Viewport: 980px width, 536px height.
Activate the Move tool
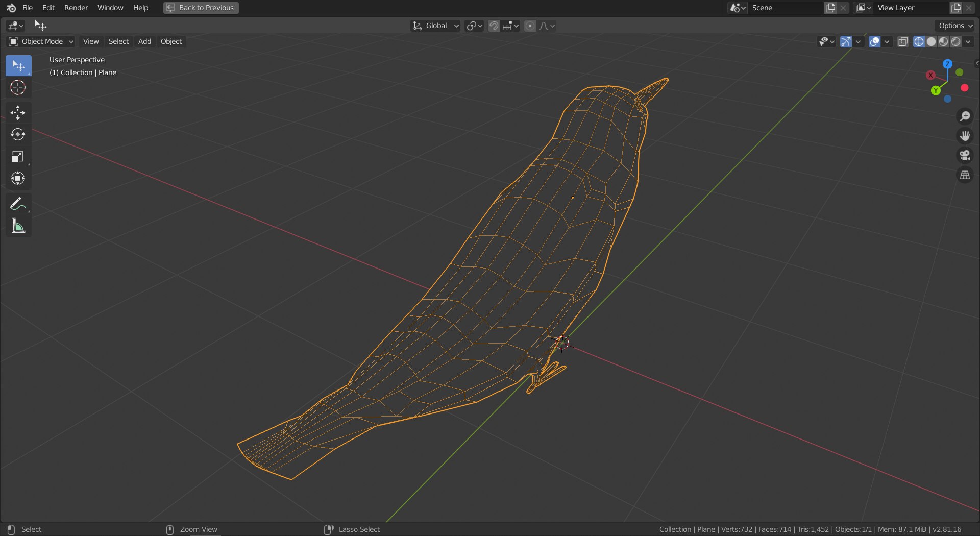(18, 113)
